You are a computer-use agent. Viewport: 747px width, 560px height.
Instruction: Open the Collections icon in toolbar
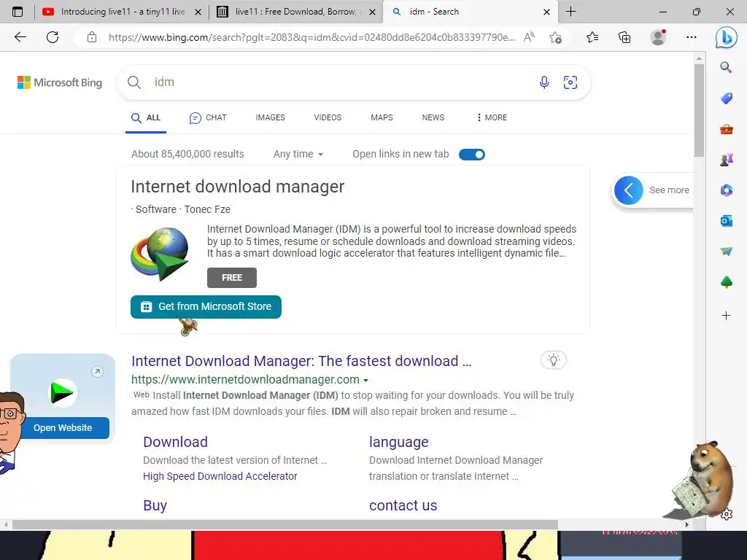624,37
